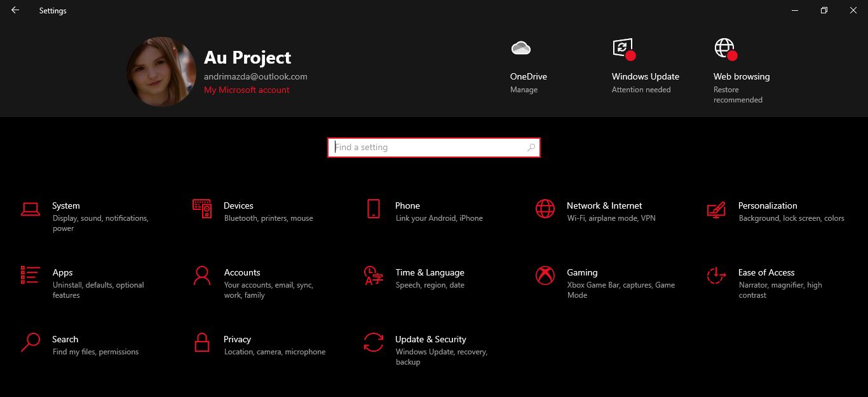Image resolution: width=868 pixels, height=397 pixels.
Task: Click the Web browsing label
Action: click(x=742, y=76)
